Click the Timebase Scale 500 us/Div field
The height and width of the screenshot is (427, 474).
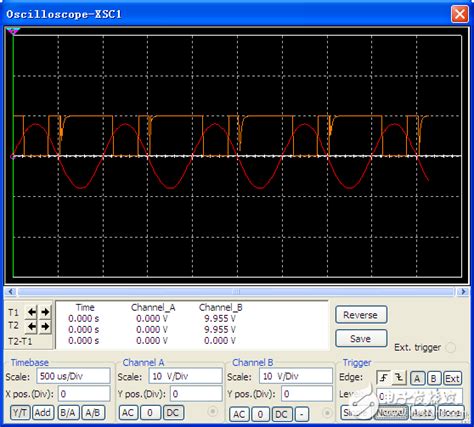point(73,376)
